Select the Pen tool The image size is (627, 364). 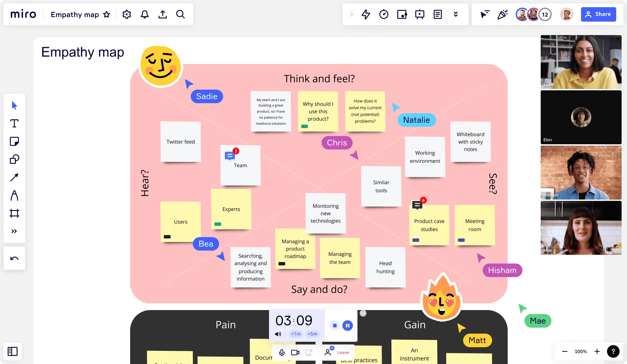tap(14, 195)
